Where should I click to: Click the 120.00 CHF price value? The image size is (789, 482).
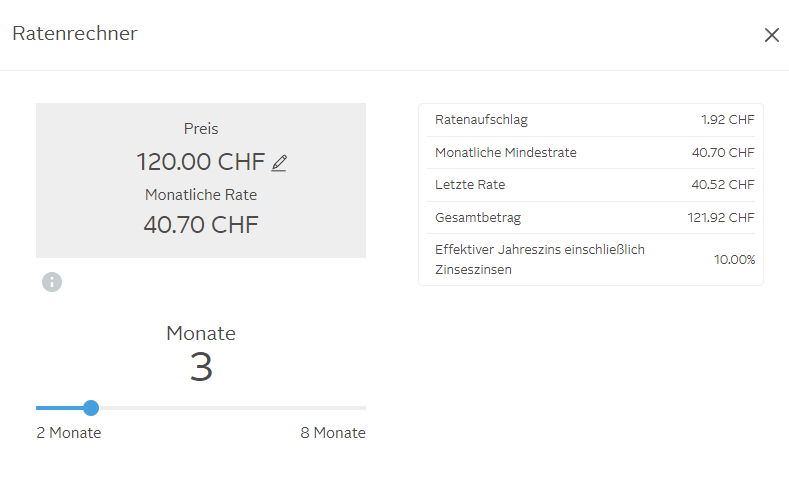click(x=200, y=161)
